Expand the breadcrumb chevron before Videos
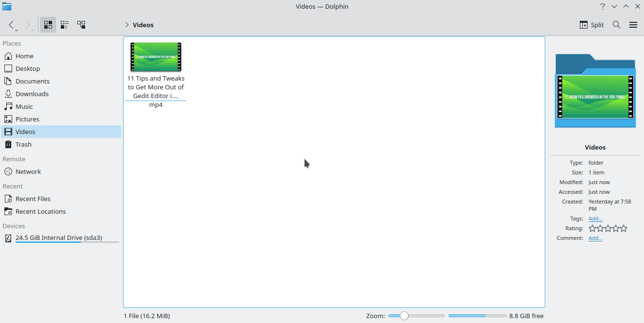 (126, 25)
